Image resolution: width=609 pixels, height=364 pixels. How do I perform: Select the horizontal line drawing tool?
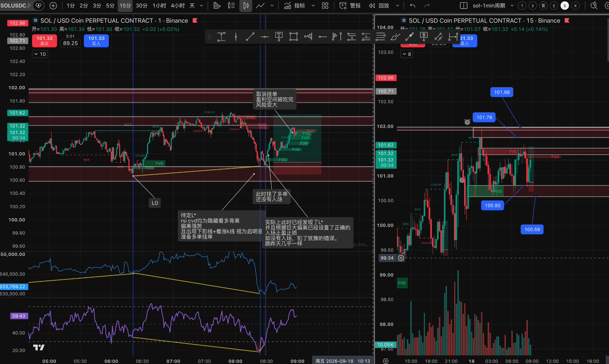[x=265, y=37]
